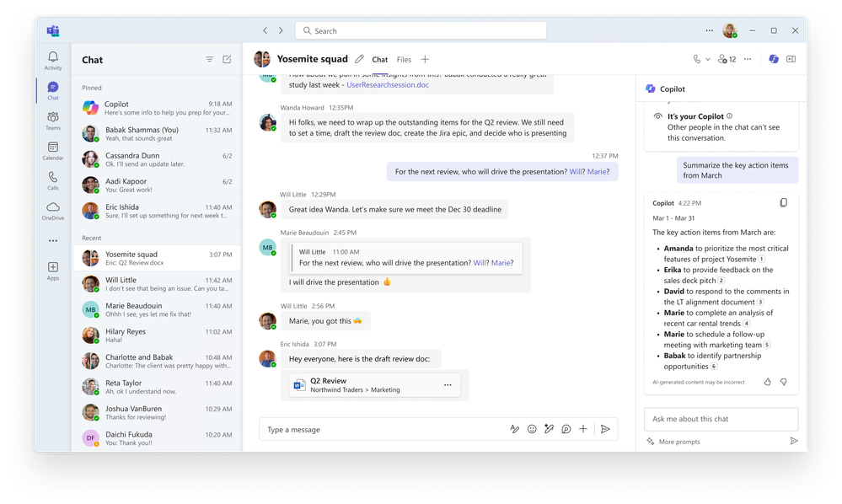The width and height of the screenshot is (842, 504).
Task: Send prompt to Copilot
Action: coord(794,441)
